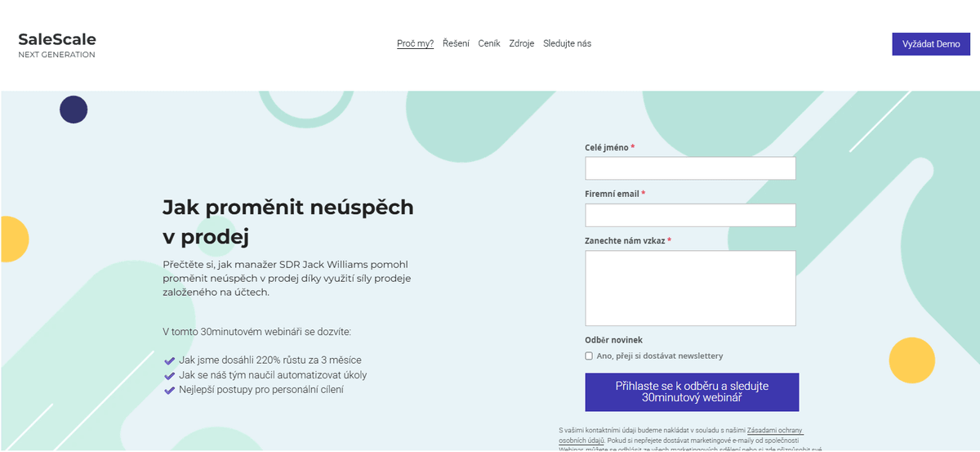This screenshot has width=980, height=452.
Task: Focus the Firemní email input field
Action: click(x=690, y=215)
